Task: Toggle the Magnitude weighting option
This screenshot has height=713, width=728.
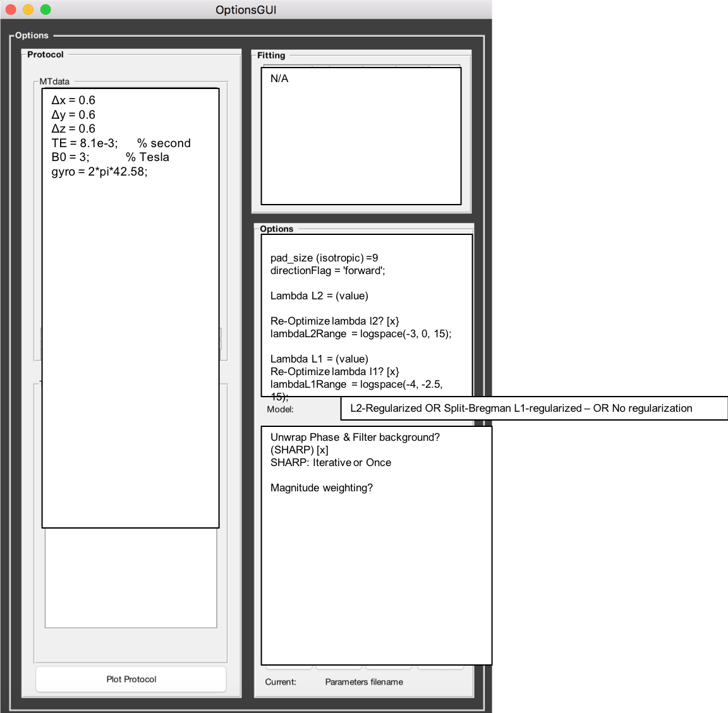Action: 322,488
